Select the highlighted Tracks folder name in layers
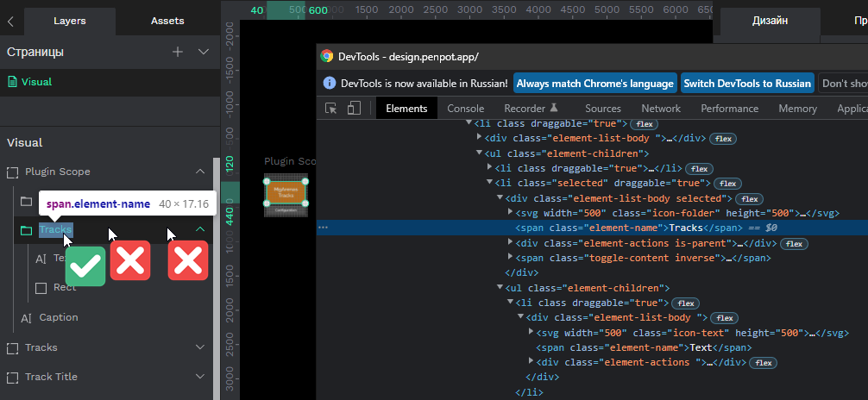 [x=55, y=229]
